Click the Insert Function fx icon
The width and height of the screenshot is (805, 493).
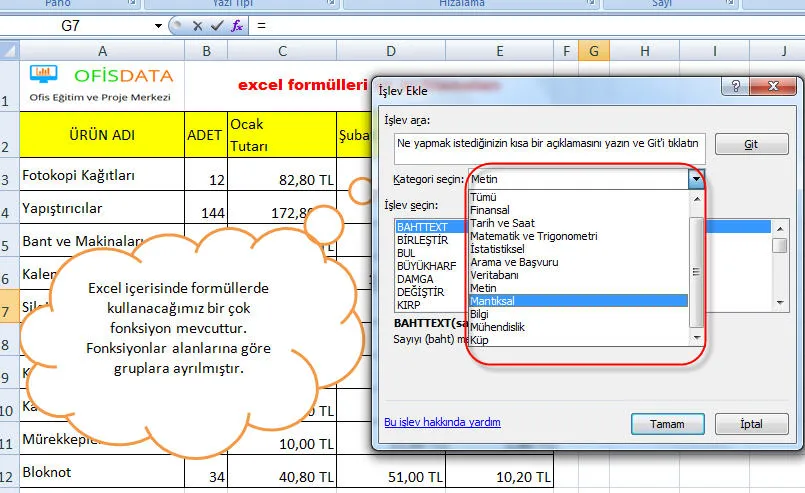pyautogui.click(x=237, y=26)
